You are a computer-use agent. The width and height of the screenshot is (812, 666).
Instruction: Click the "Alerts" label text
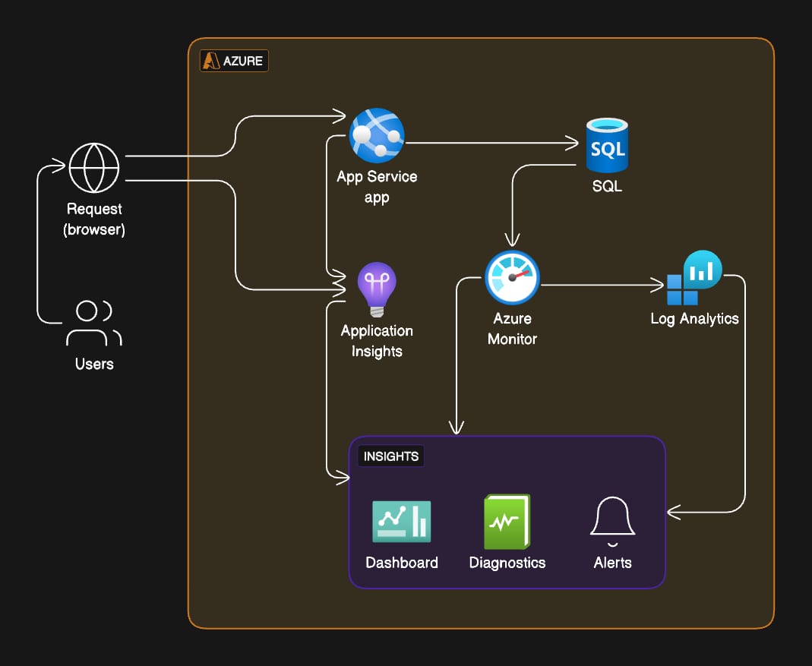pos(613,563)
